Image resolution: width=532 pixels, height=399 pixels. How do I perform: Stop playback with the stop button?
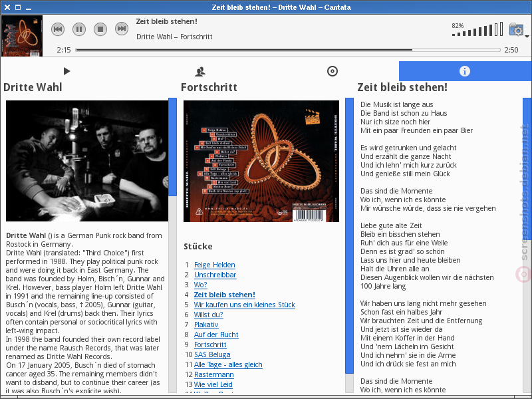tap(100, 29)
